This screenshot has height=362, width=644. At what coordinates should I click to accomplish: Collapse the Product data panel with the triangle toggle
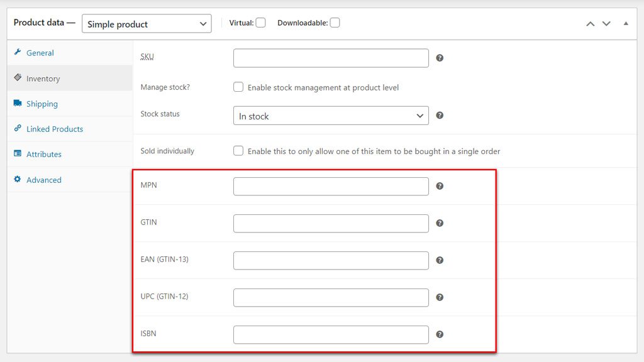tap(626, 23)
